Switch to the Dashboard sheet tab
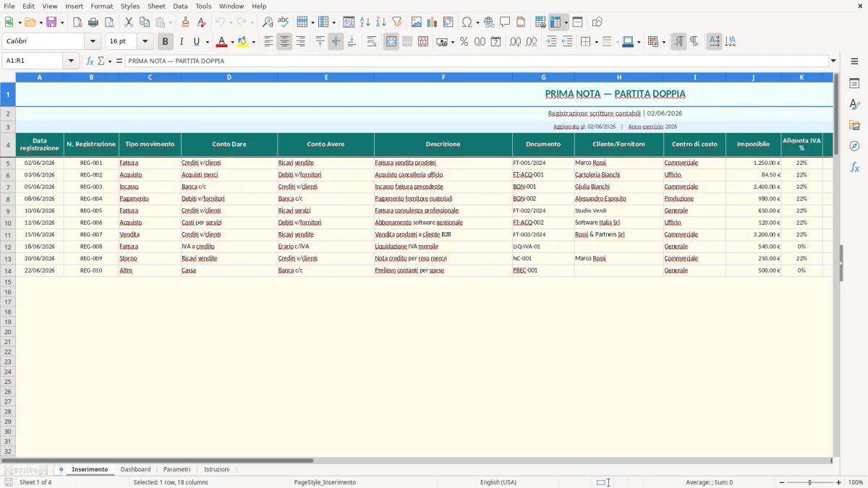 pos(135,470)
